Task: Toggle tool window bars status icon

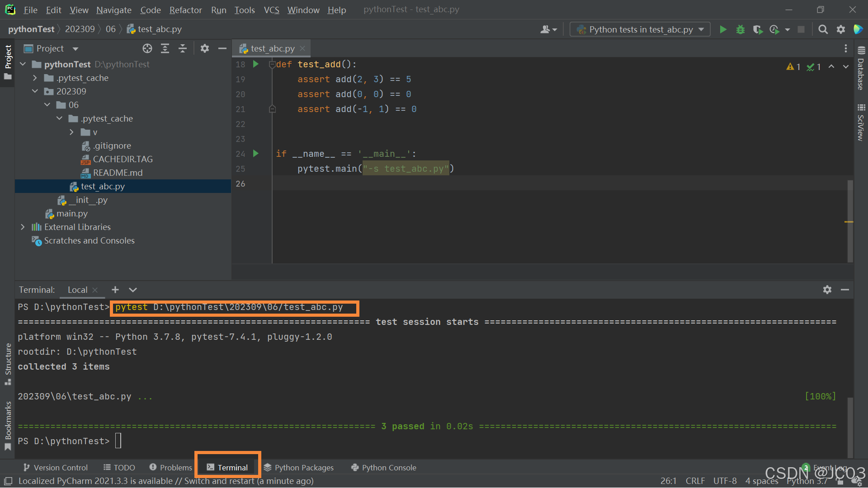Action: (8, 481)
